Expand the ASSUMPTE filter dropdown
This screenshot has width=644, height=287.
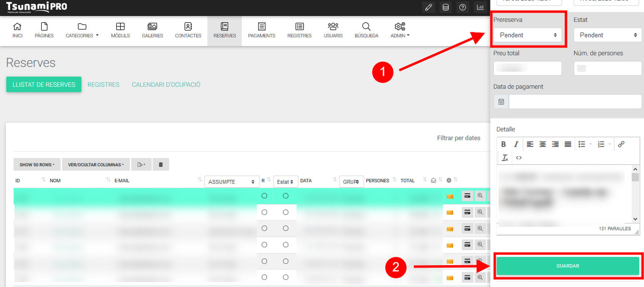232,182
